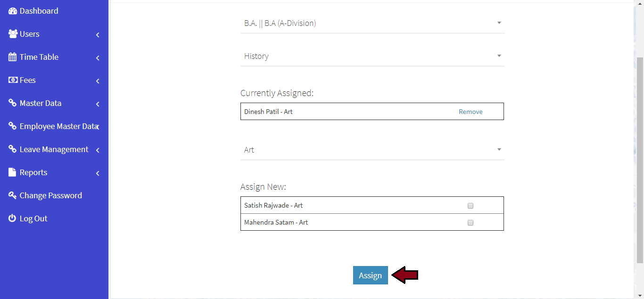The width and height of the screenshot is (644, 299).
Task: Open the Leave Management menu item
Action: [x=54, y=149]
